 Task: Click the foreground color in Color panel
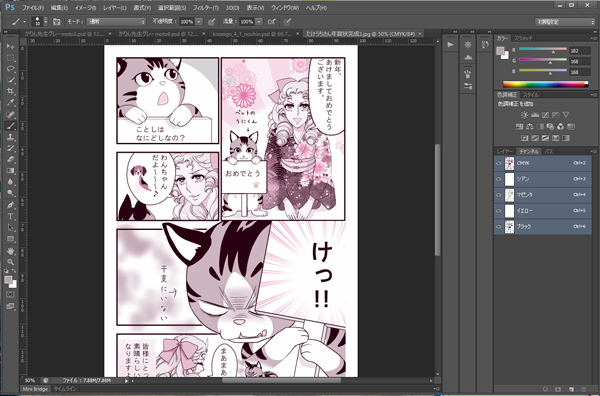coord(500,51)
